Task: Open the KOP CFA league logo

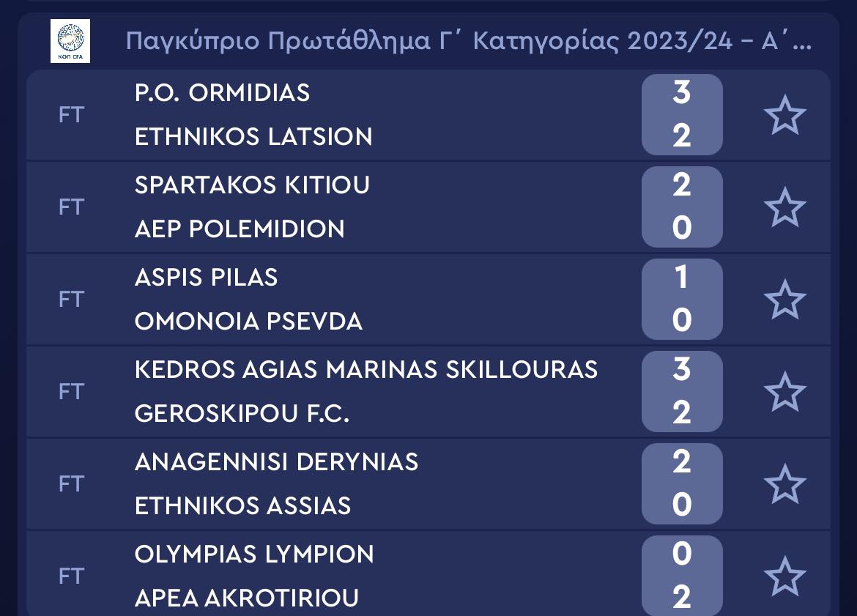Action: tap(70, 41)
